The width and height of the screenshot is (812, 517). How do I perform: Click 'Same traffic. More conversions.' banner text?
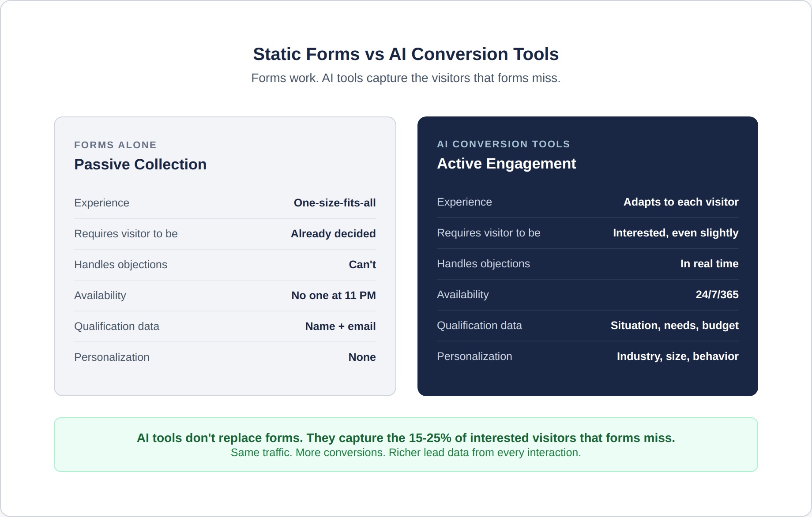[x=406, y=453]
